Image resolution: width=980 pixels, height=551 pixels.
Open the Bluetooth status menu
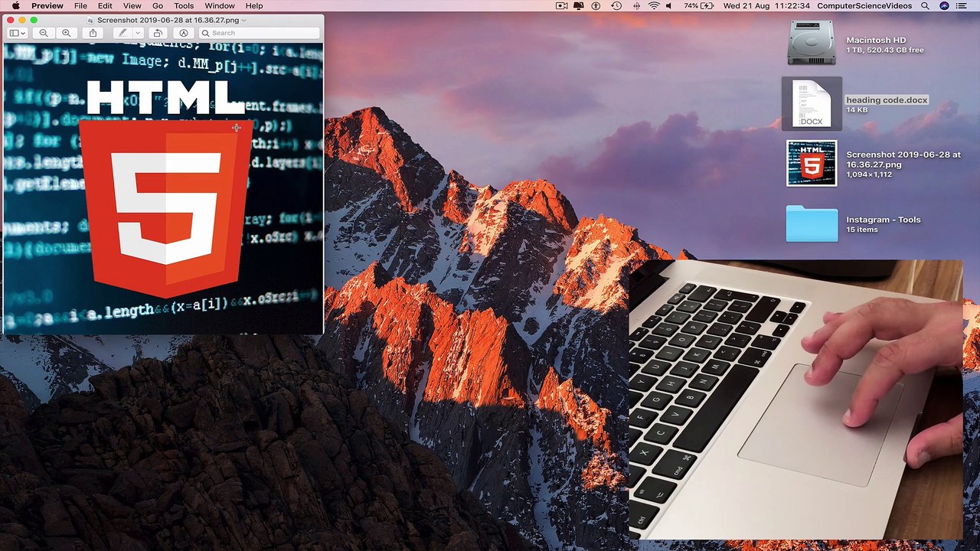point(636,6)
